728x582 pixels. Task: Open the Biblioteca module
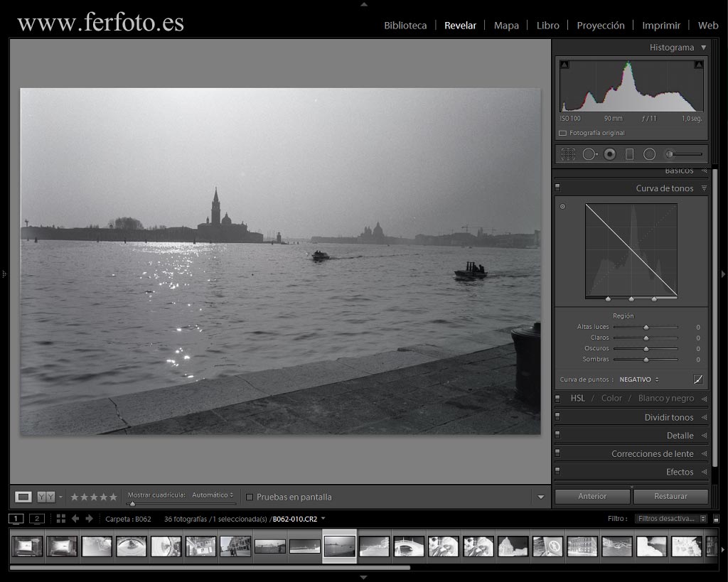tap(405, 26)
